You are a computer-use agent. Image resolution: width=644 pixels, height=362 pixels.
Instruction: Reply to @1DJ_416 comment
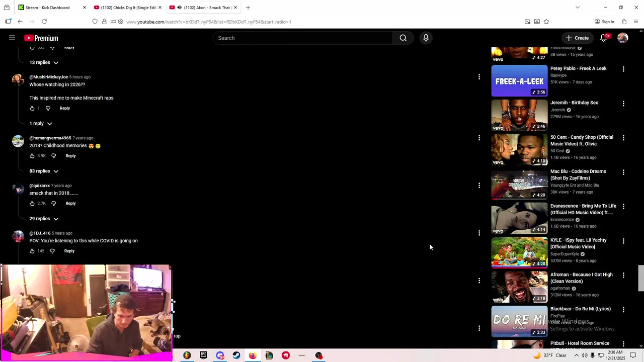69,251
